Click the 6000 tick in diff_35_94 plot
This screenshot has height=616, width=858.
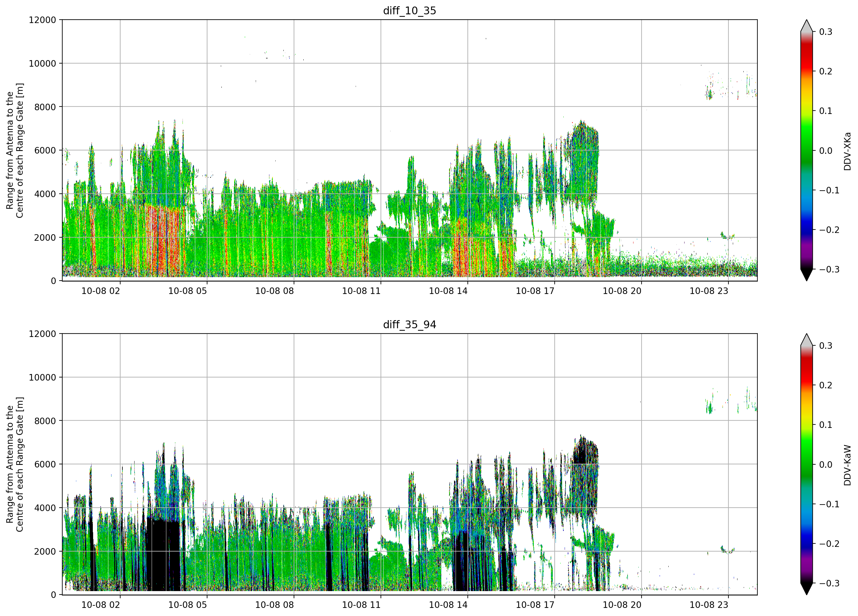coord(45,465)
